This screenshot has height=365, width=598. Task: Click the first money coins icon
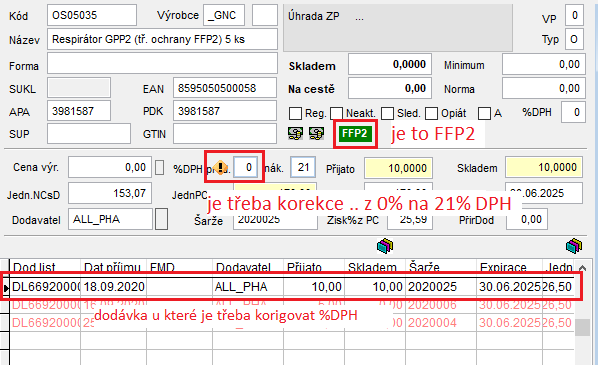point(295,133)
